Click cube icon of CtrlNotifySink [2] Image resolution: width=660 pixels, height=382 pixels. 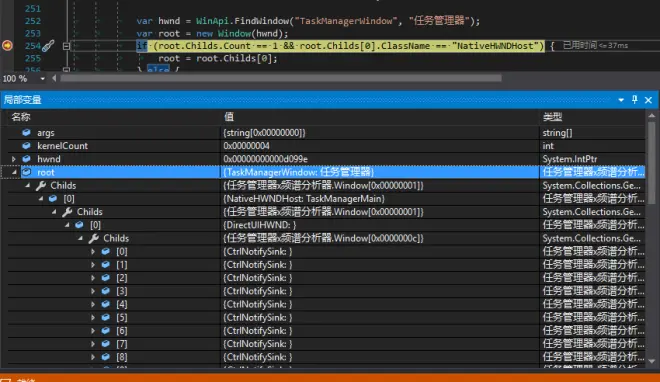click(106, 278)
